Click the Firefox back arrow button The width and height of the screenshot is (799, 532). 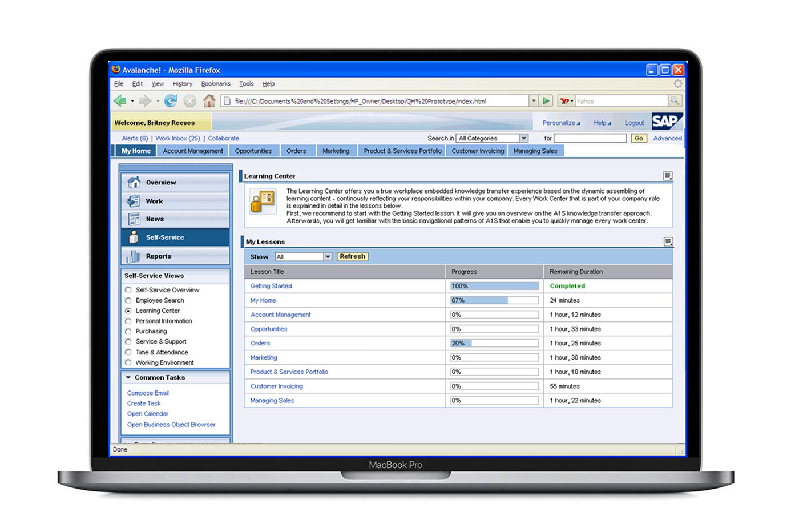tap(120, 101)
